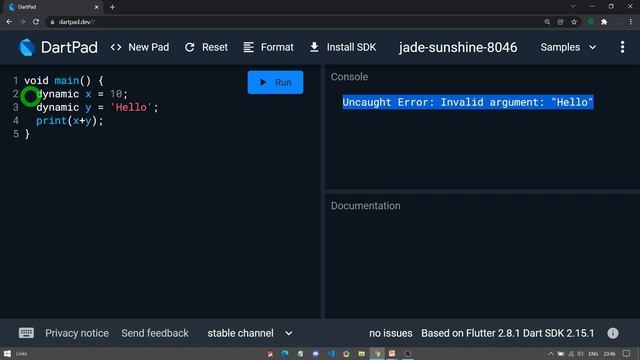Reload the dartpad.dev page
The image size is (640, 360).
pyautogui.click(x=36, y=22)
